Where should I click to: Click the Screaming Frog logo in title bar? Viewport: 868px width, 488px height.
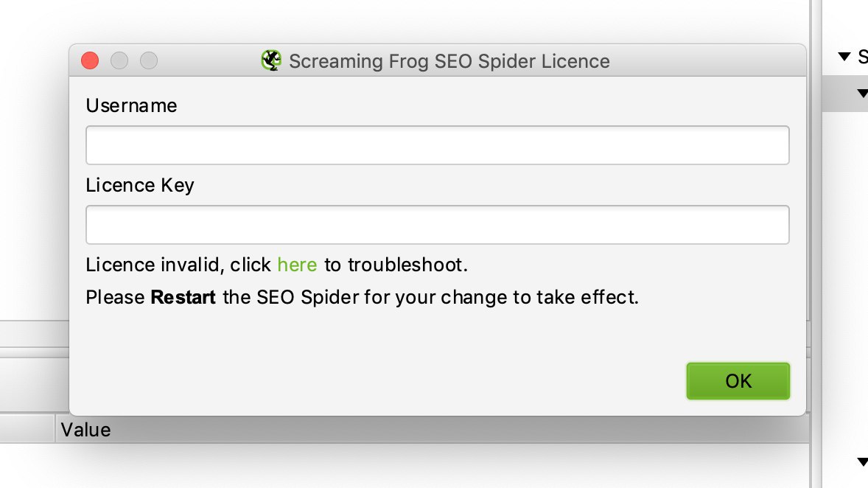coord(271,60)
